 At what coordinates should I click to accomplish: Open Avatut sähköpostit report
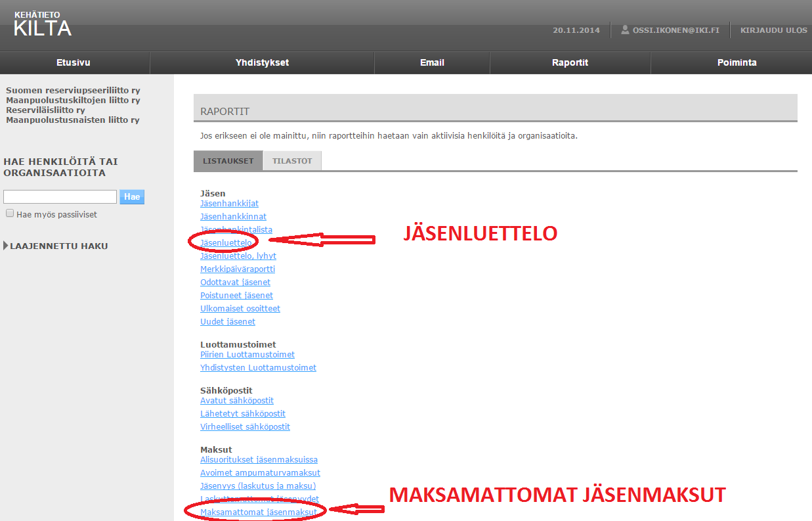pyautogui.click(x=237, y=401)
